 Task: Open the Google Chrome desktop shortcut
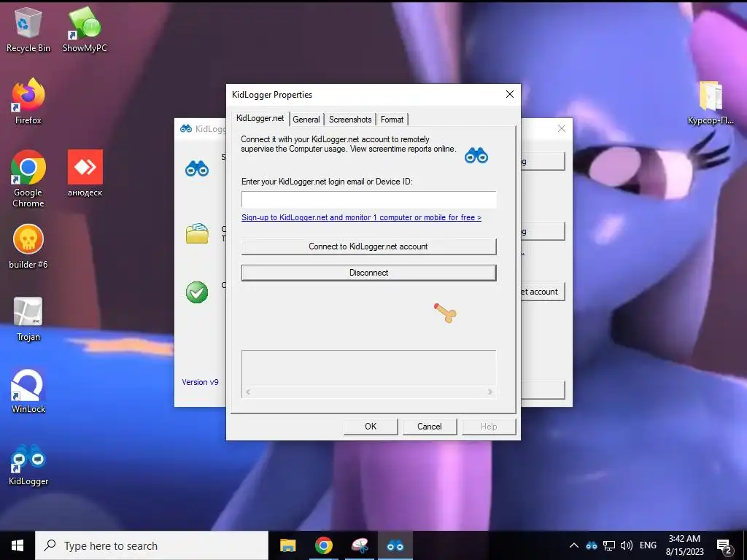(28, 179)
